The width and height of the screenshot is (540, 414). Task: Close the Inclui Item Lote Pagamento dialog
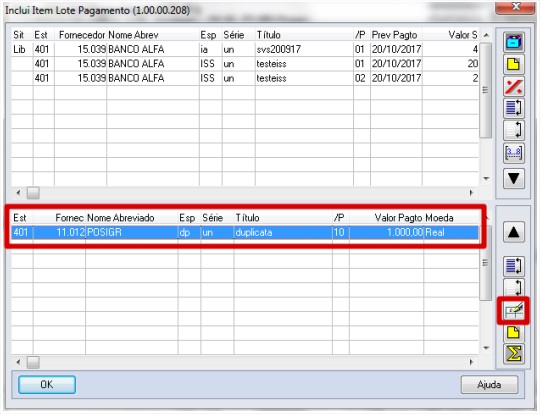[x=516, y=7]
